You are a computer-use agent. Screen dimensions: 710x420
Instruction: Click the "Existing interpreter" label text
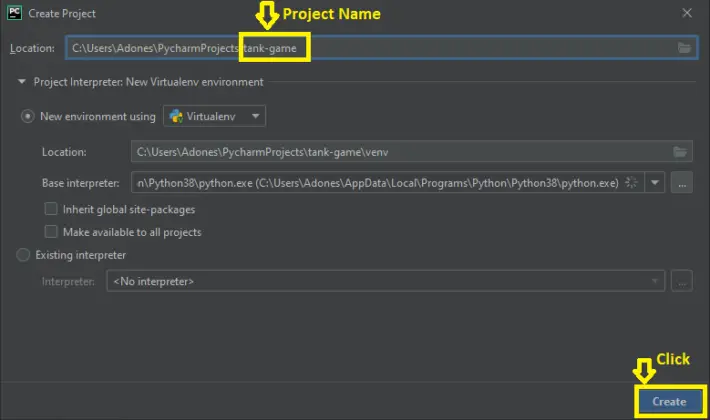click(x=81, y=255)
